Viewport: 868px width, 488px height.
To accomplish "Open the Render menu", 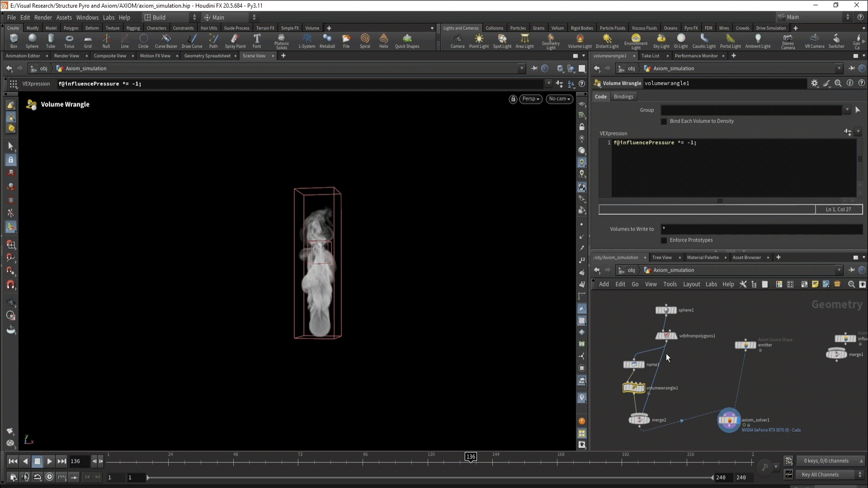I will pyautogui.click(x=43, y=17).
